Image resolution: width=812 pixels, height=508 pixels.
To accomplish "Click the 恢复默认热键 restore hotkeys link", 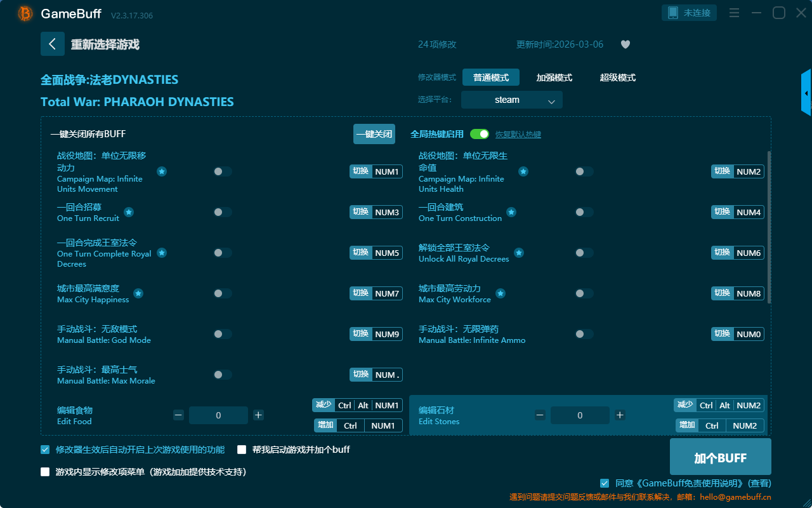I will (518, 135).
